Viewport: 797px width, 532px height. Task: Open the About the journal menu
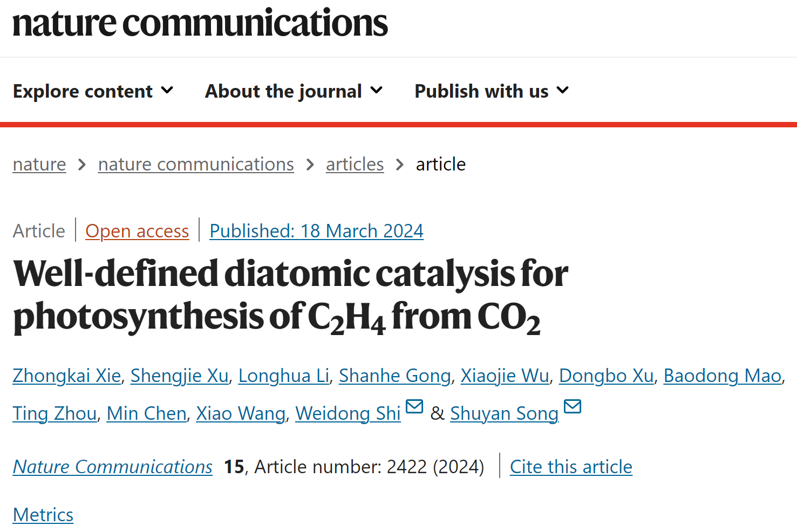pyautogui.click(x=294, y=91)
